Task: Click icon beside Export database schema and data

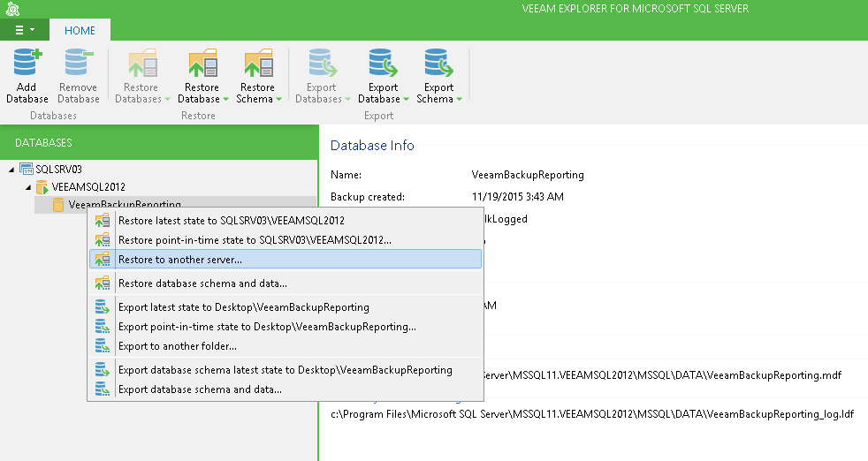Action: 102,389
